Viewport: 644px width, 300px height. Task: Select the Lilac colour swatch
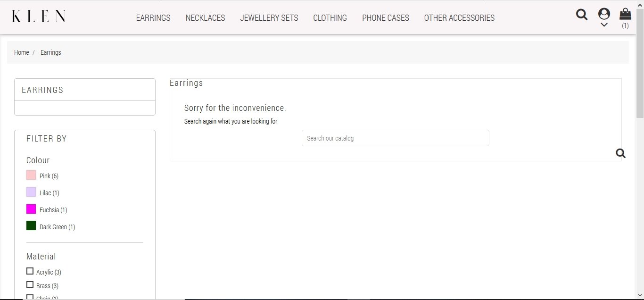click(x=31, y=192)
